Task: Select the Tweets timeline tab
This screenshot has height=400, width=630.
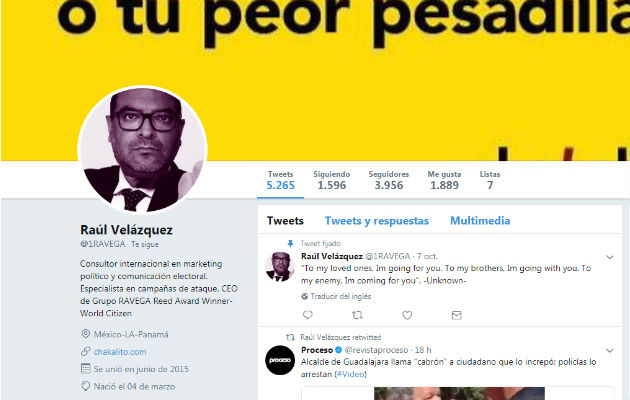Action: pos(285,220)
